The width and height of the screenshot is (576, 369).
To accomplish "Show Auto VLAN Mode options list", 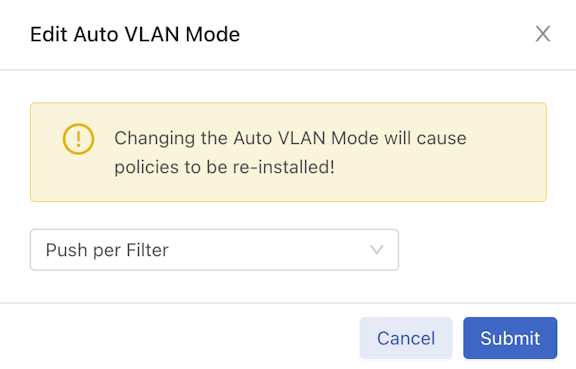I will (214, 250).
